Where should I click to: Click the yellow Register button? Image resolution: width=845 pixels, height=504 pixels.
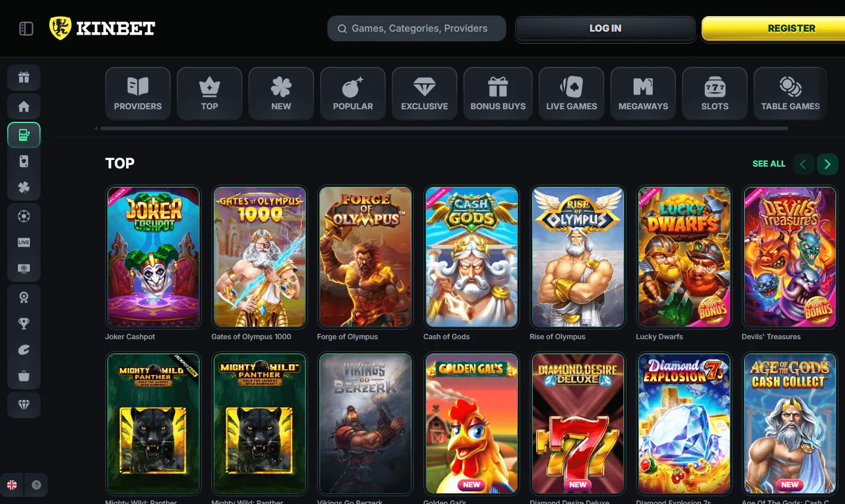click(774, 29)
